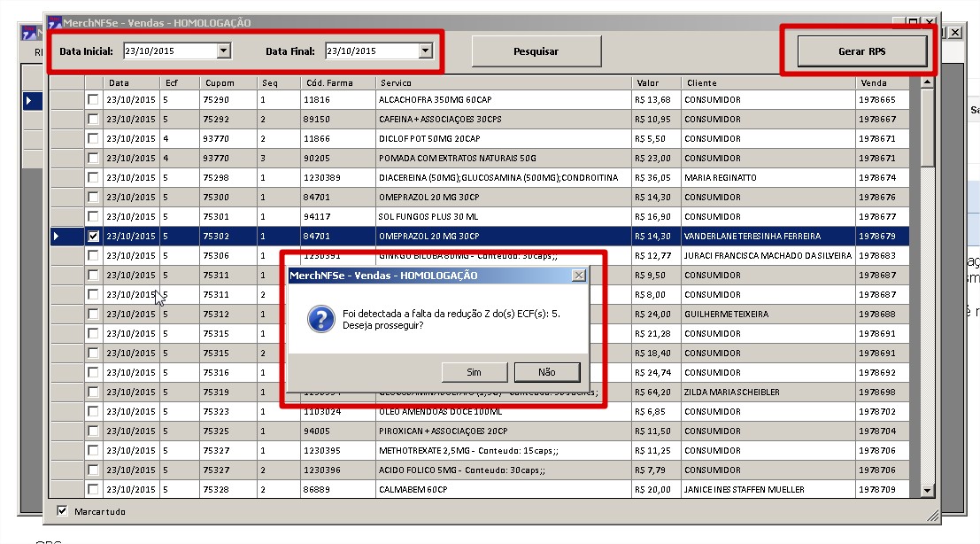This screenshot has height=544, width=980.
Task: Click the Cliente column header
Action: pyautogui.click(x=767, y=83)
